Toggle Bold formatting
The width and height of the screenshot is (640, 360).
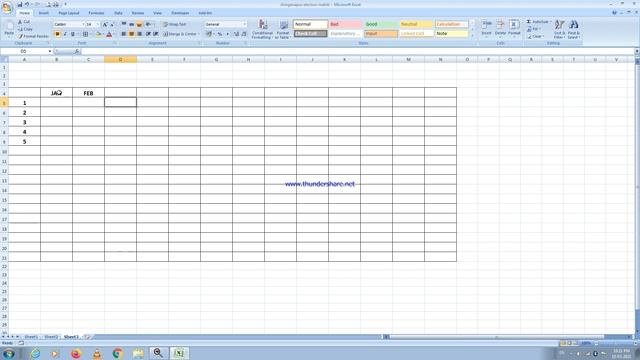57,34
